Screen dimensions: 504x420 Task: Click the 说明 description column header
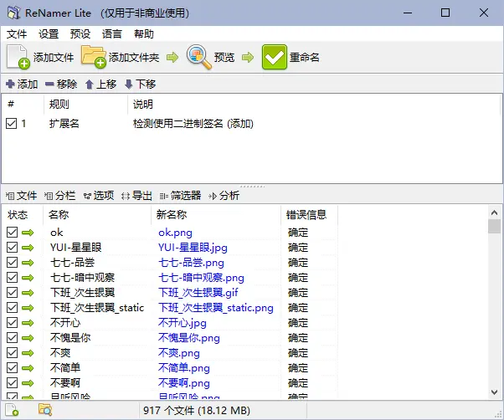tap(313, 104)
